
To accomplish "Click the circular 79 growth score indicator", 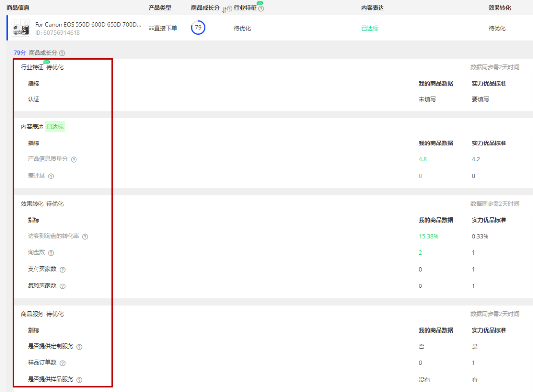I will 198,28.
